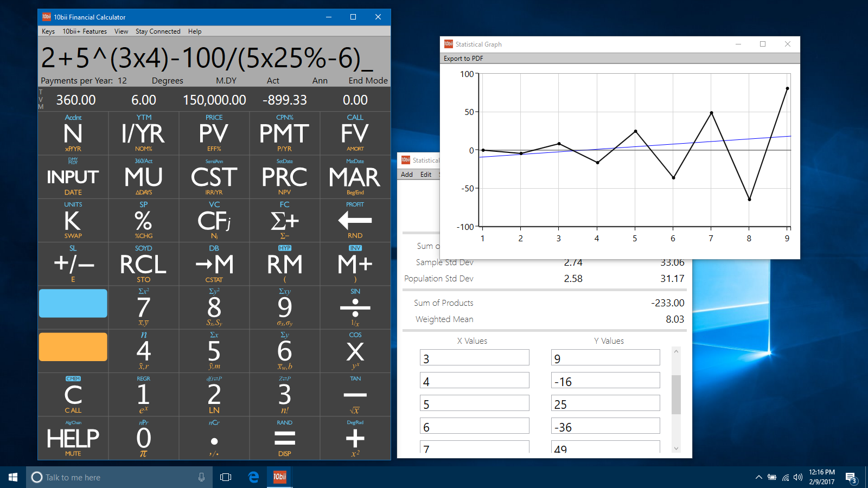Open the View menu
Viewport: 868px width, 488px height.
121,31
